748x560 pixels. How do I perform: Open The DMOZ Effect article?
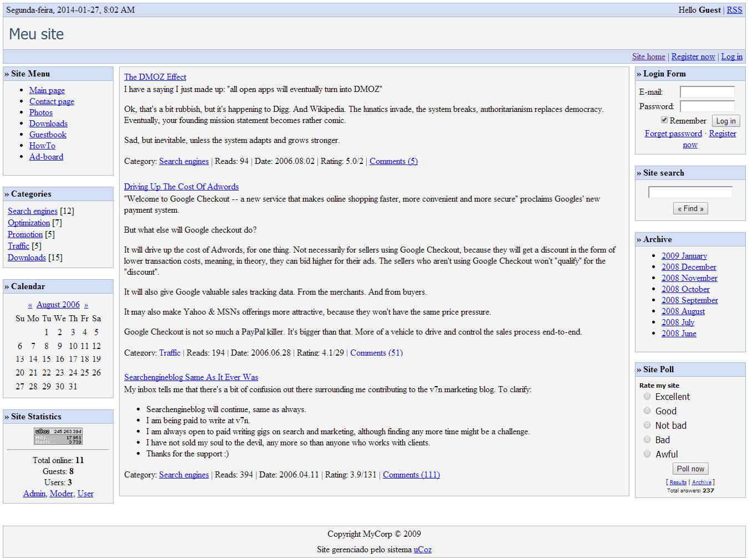[155, 77]
